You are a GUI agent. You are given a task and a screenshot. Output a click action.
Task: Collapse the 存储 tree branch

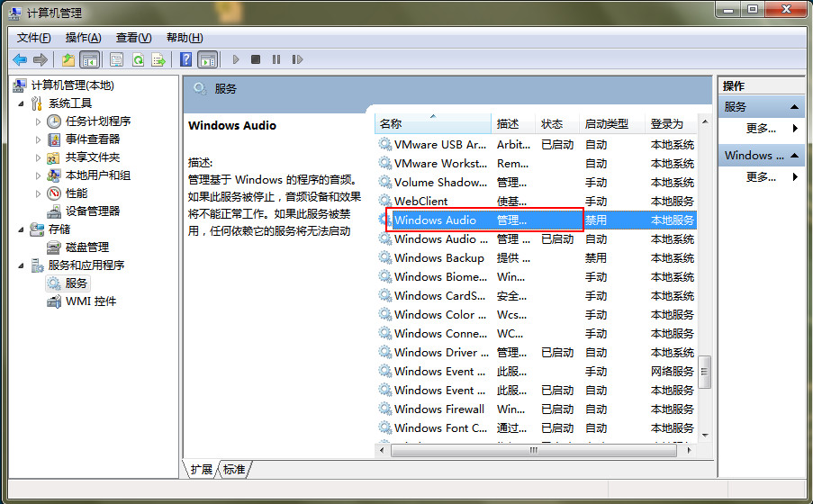tap(21, 229)
